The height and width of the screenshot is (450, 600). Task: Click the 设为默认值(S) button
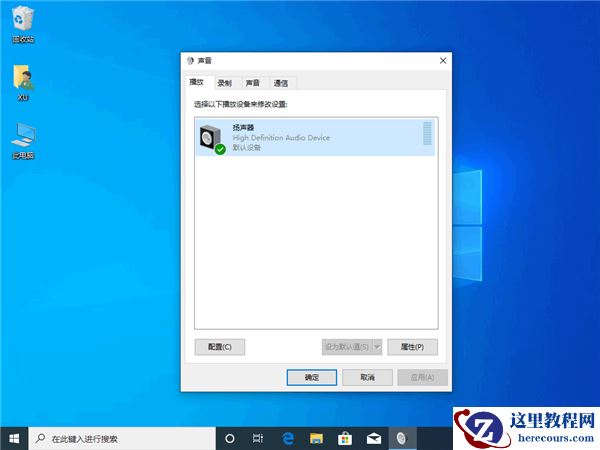pos(347,347)
